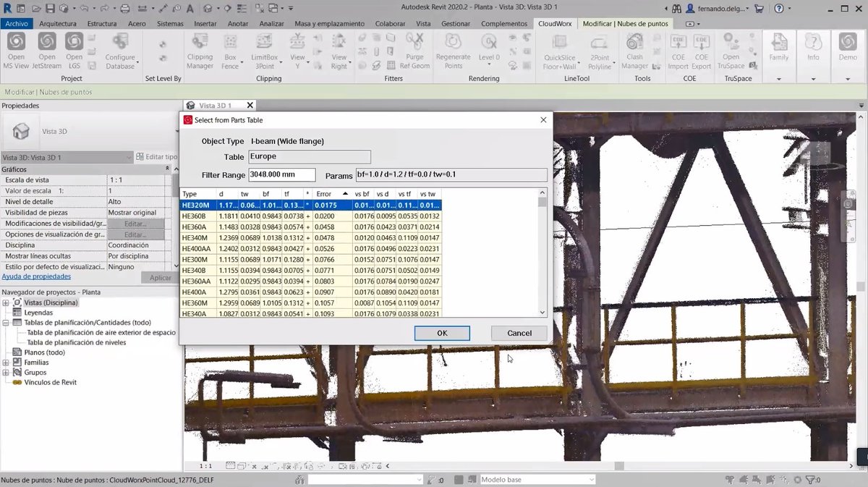Select the HE360B row in parts table

310,216
